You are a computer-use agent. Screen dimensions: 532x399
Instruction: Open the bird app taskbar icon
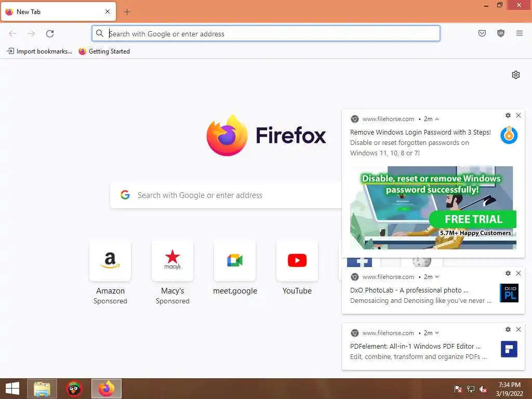[x=74, y=389]
